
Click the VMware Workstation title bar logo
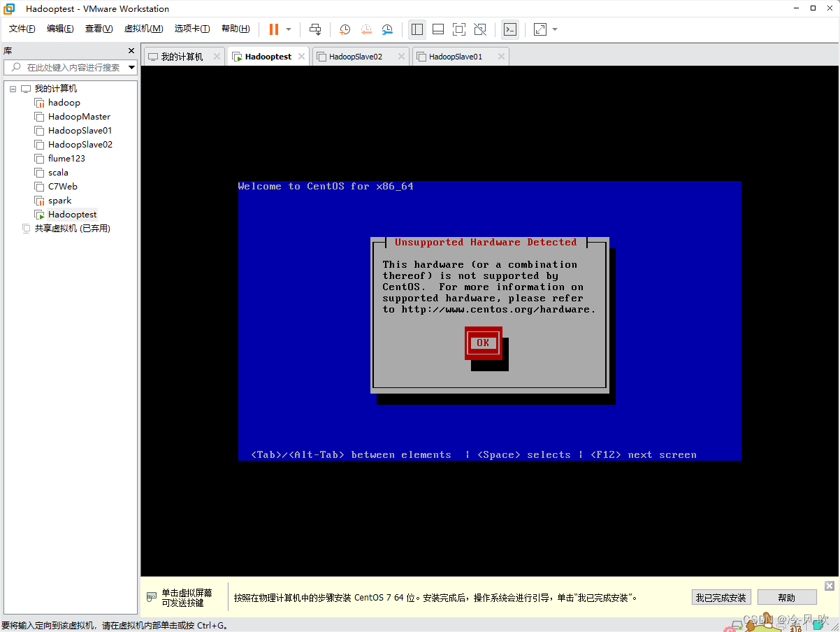(10, 9)
